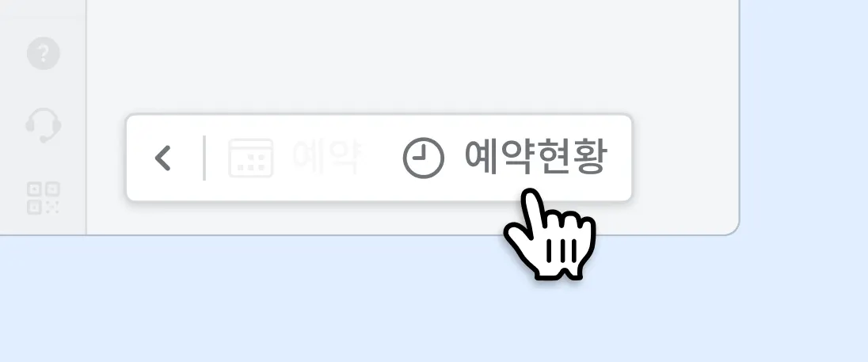Click the headset support icon
The height and width of the screenshot is (362, 868).
click(44, 124)
